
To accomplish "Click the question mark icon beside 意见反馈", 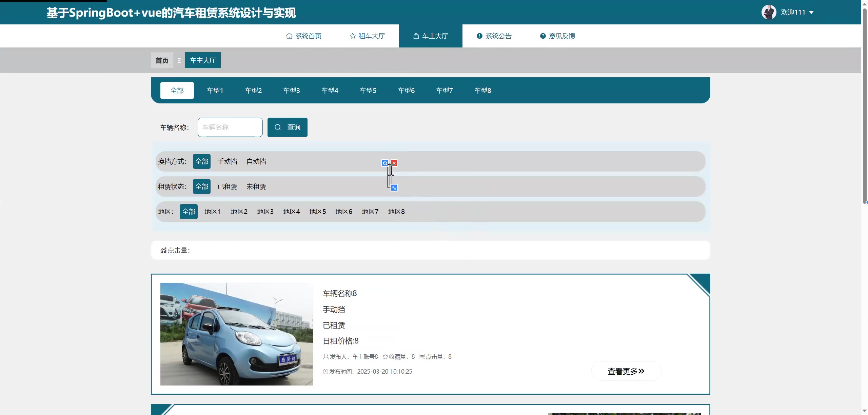I will [x=543, y=36].
